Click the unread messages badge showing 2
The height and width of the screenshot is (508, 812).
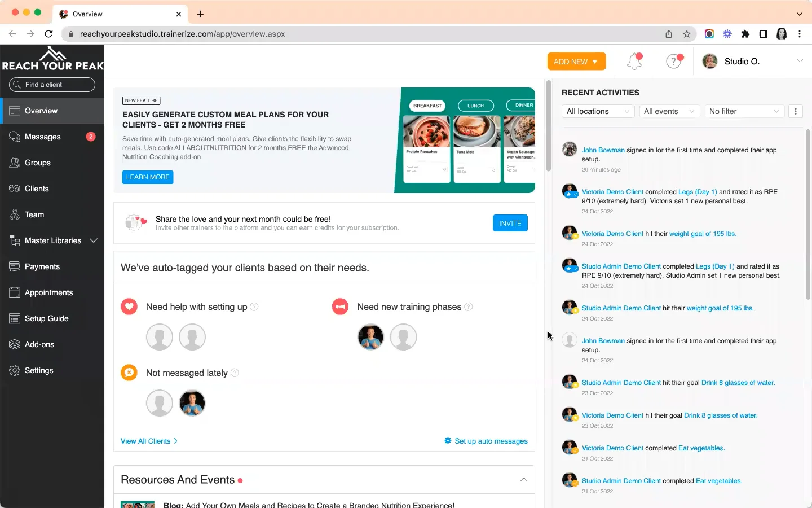91,137
